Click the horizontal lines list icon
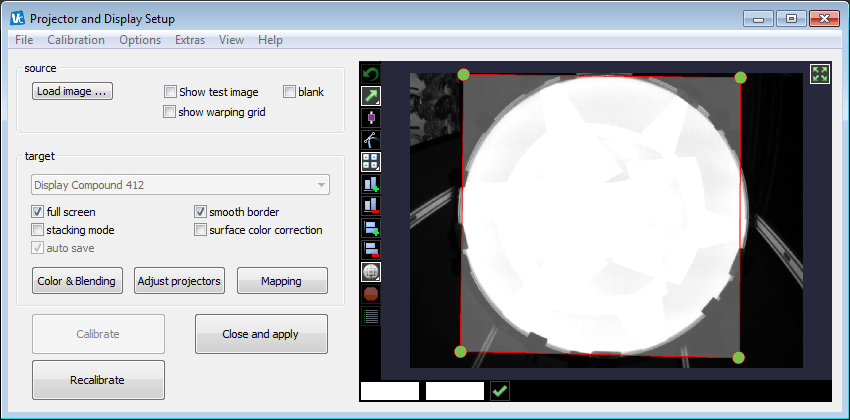This screenshot has width=850, height=420. (x=371, y=315)
